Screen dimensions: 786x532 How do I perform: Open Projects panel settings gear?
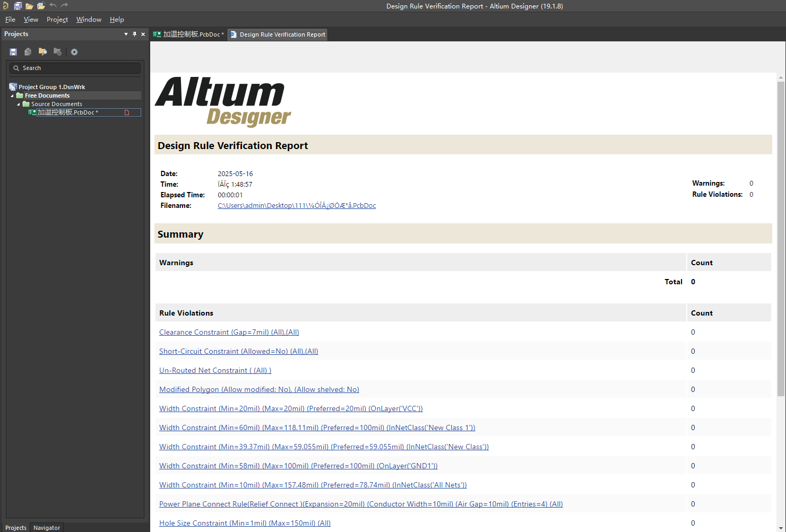tap(74, 52)
